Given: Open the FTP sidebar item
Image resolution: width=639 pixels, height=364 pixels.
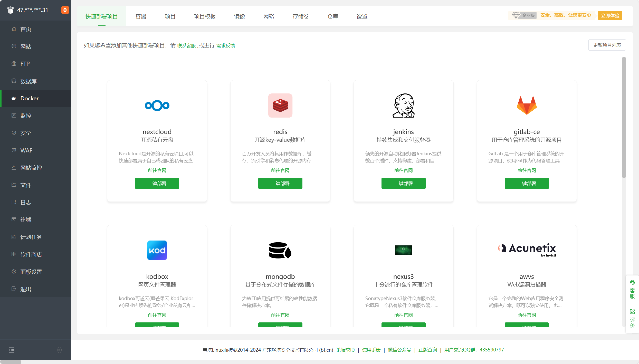Looking at the screenshot, I should pos(35,64).
